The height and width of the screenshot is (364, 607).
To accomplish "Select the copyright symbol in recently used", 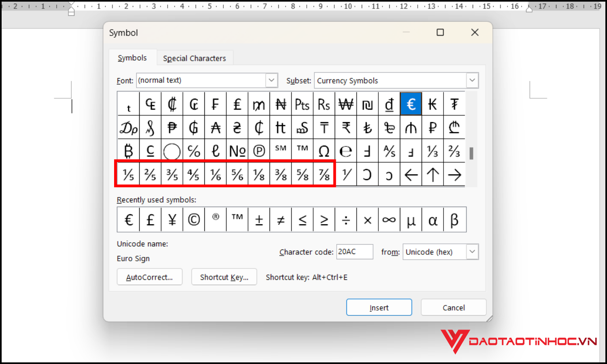I will click(x=194, y=220).
